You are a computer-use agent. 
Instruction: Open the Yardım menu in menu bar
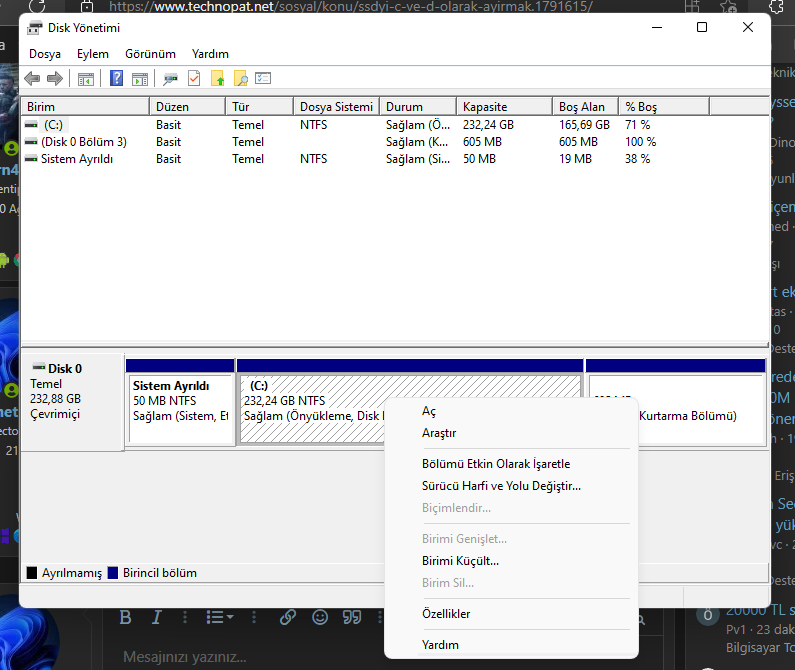point(210,54)
